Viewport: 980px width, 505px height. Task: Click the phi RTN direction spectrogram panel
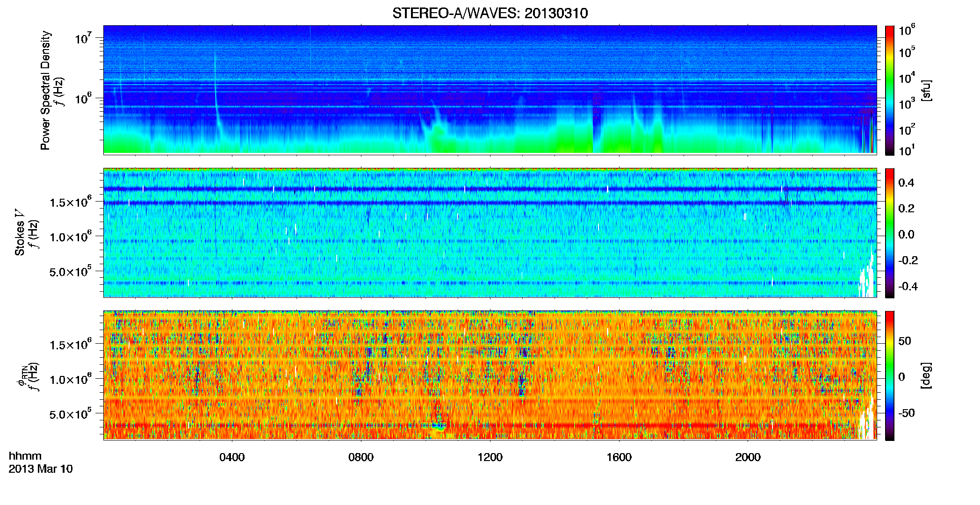pyautogui.click(x=490, y=375)
